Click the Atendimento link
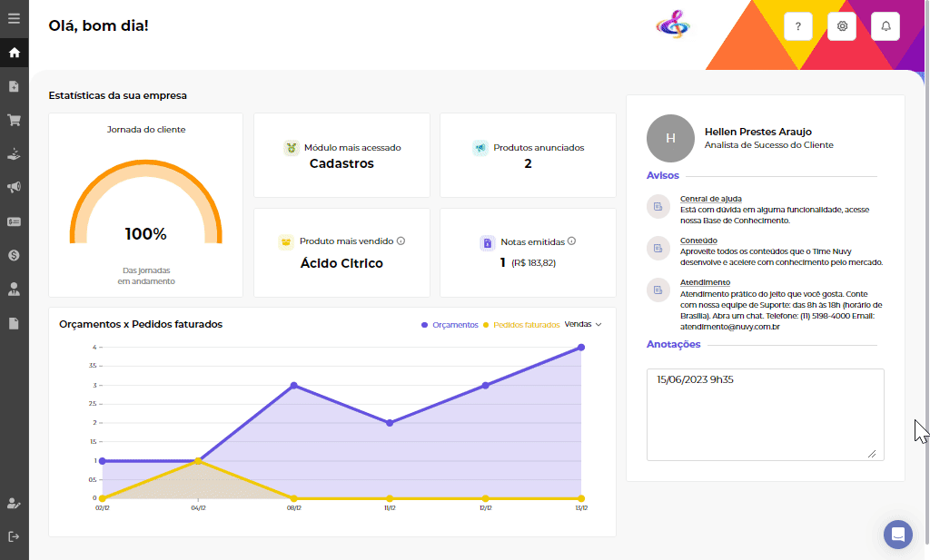Screen dimensions: 930x560 pyautogui.click(x=705, y=282)
